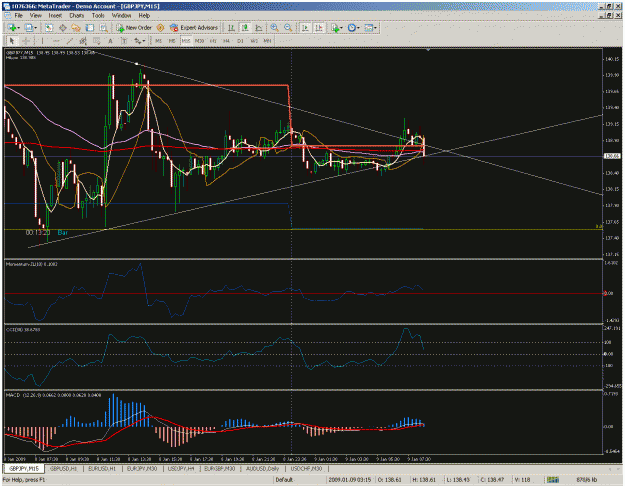Switch chart to bar chart type

(231, 28)
